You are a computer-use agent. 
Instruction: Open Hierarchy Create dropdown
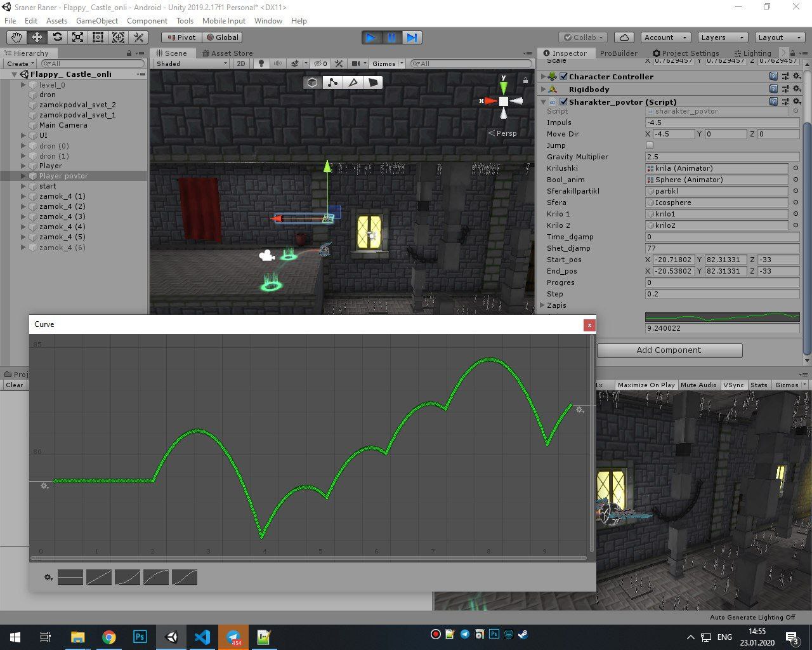coord(20,63)
